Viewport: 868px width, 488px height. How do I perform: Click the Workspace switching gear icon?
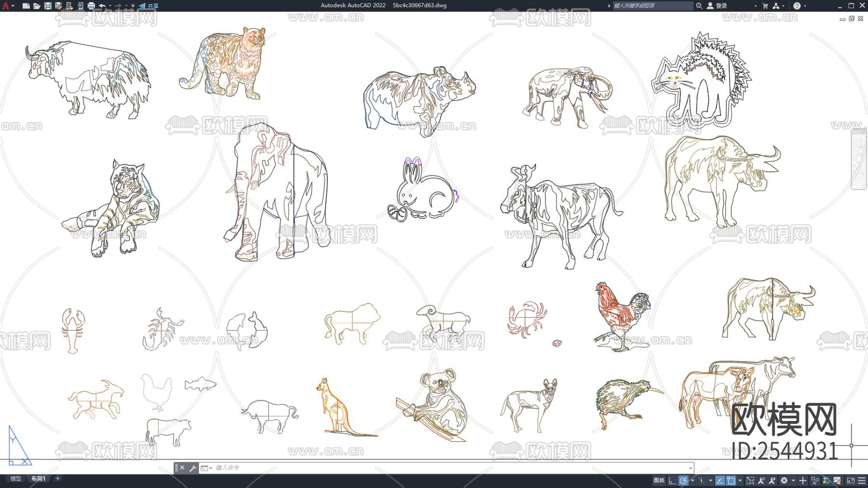[784, 480]
